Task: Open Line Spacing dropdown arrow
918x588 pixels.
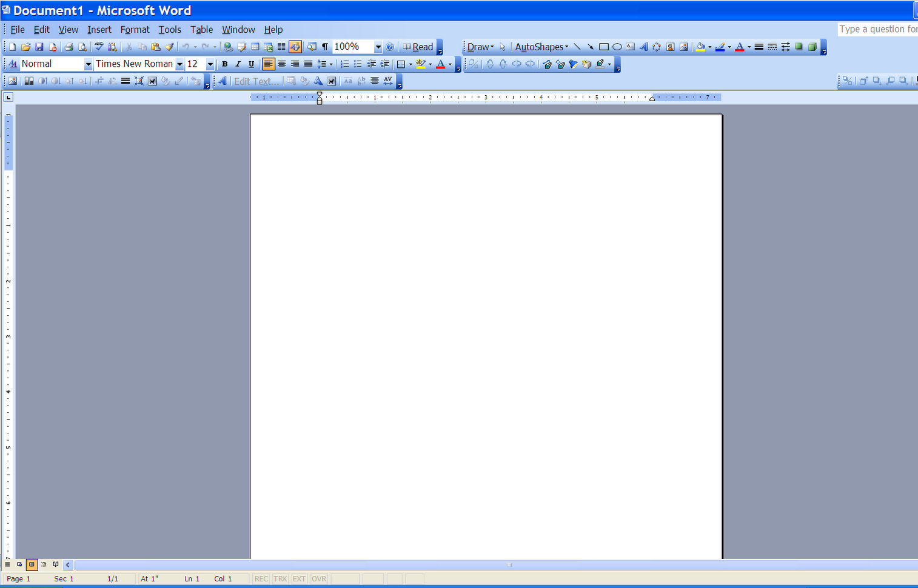Action: (x=330, y=64)
